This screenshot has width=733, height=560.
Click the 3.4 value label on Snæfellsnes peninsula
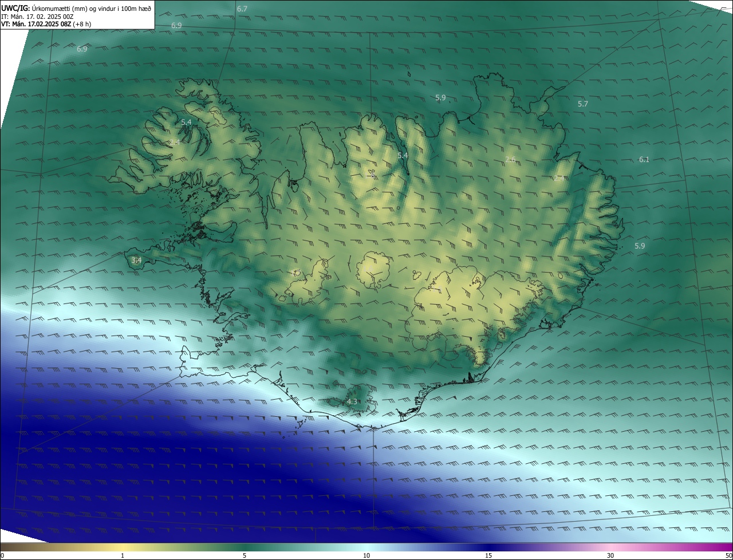[x=136, y=260]
